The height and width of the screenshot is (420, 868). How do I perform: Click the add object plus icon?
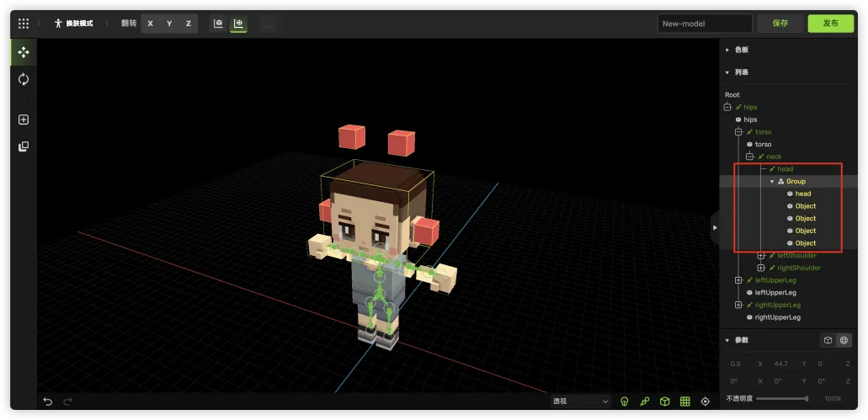pyautogui.click(x=23, y=120)
